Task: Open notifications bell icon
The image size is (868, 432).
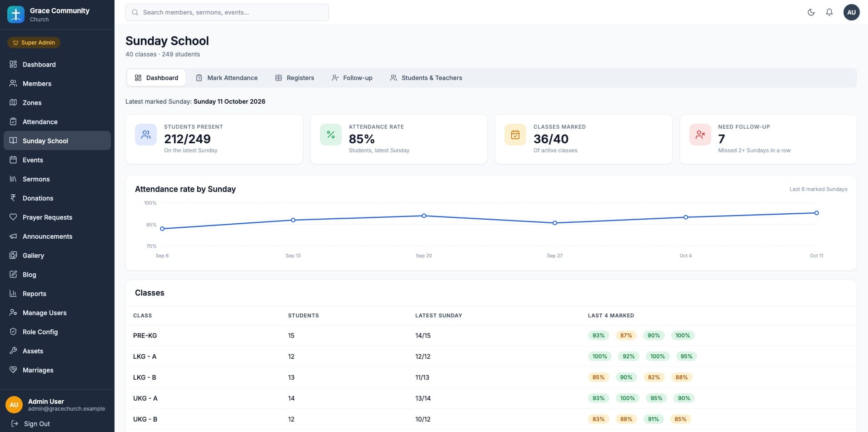Action: (x=829, y=12)
